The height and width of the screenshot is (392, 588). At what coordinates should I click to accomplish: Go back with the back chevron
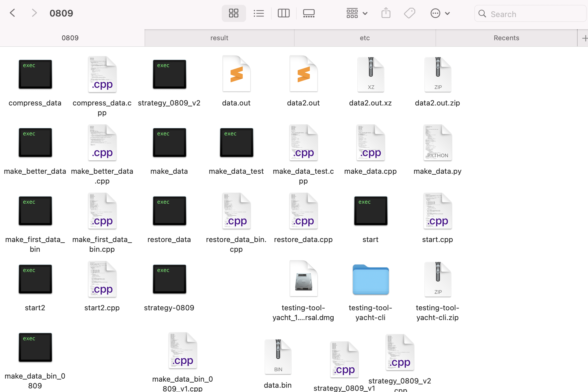(x=13, y=13)
